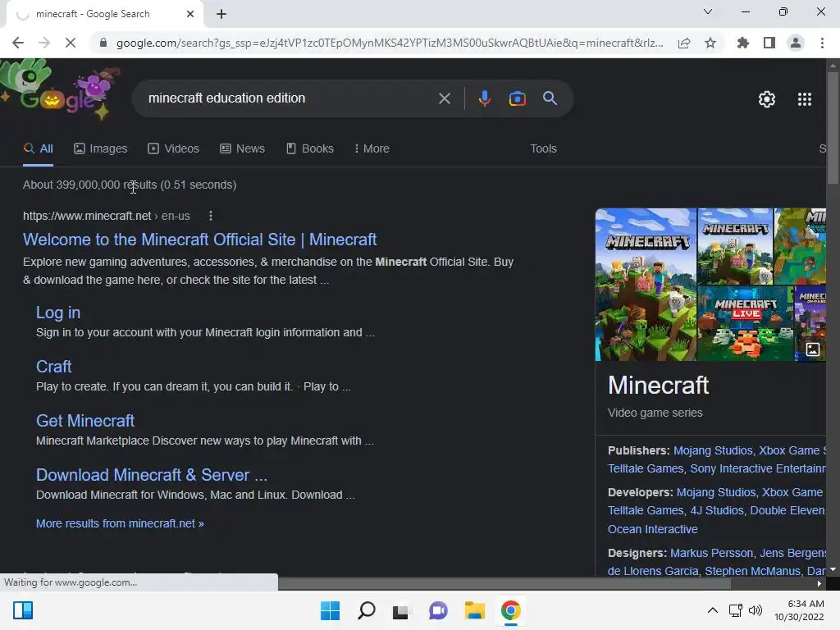Open Windows taskbar search
The height and width of the screenshot is (630, 840).
click(x=367, y=610)
